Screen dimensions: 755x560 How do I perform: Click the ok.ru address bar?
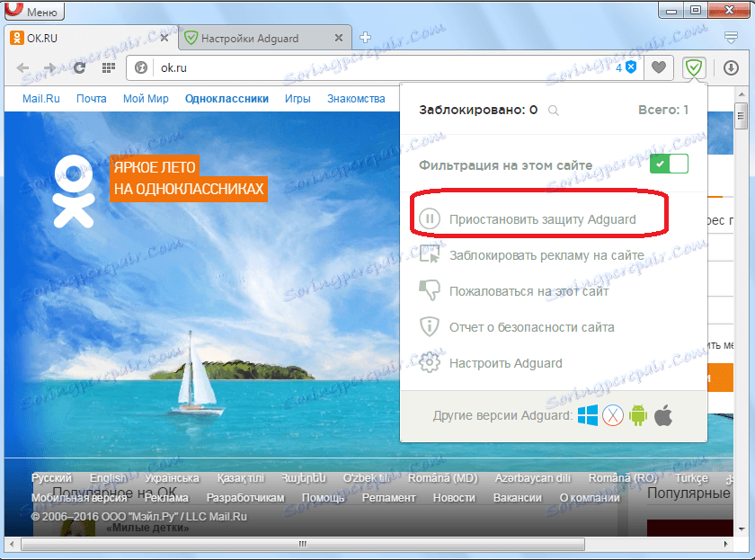(386, 68)
